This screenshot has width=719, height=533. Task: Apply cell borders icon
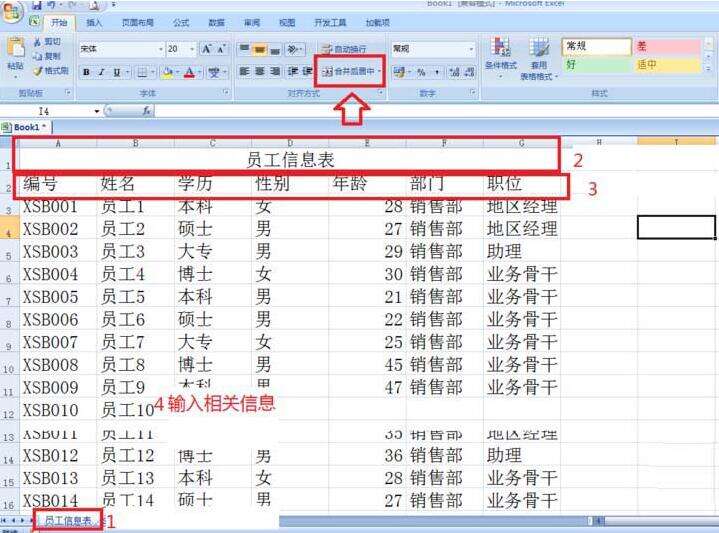pos(143,72)
